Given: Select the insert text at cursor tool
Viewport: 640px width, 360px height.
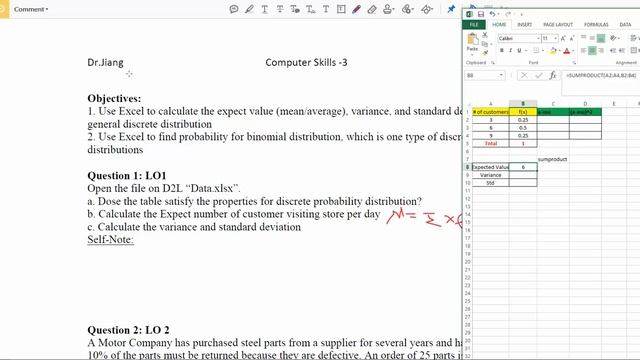Looking at the screenshot, I should [311, 9].
